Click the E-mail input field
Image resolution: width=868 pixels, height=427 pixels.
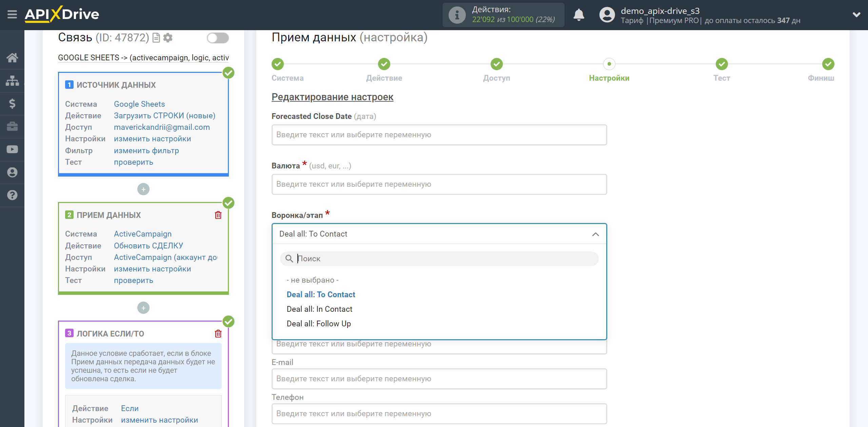(x=439, y=379)
